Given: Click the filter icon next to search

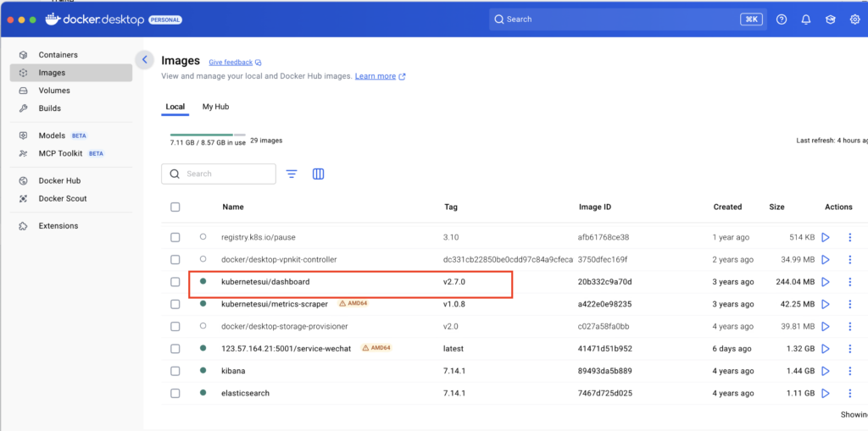Looking at the screenshot, I should tap(292, 174).
